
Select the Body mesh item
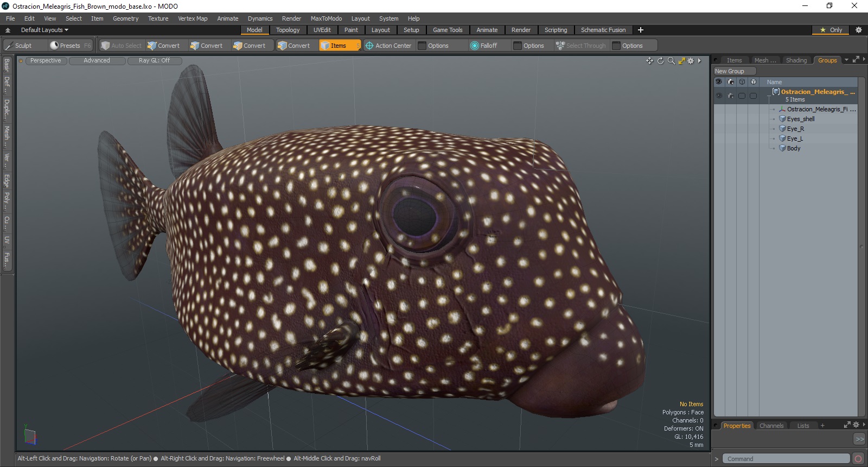tap(793, 148)
